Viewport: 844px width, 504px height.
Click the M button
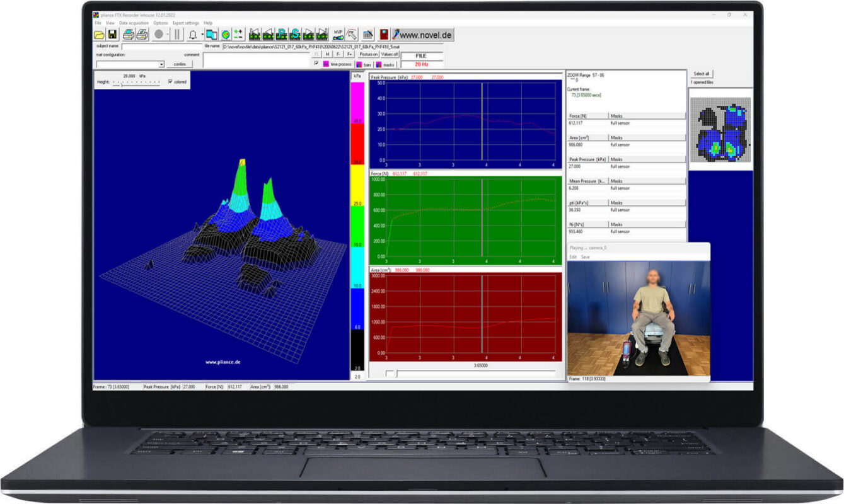click(x=328, y=54)
